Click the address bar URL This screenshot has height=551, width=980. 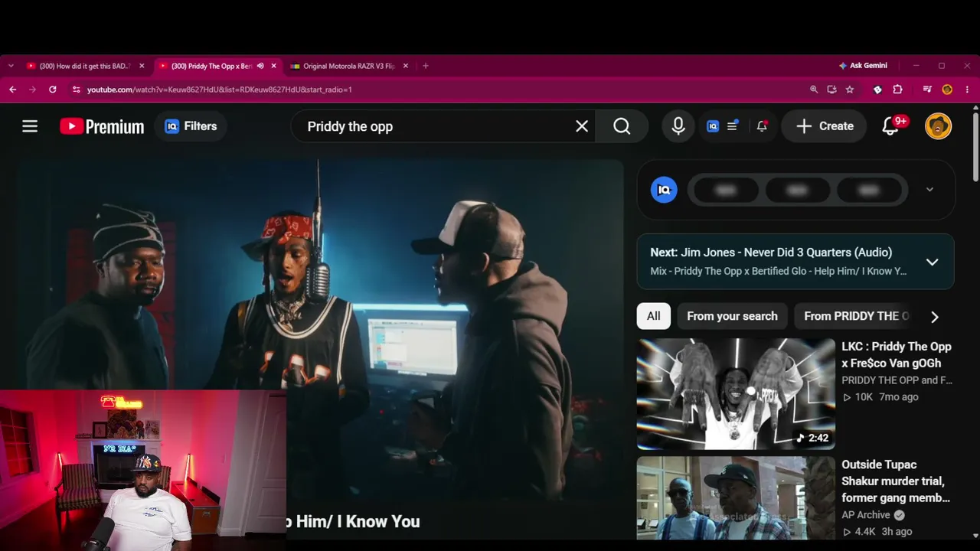coord(220,90)
